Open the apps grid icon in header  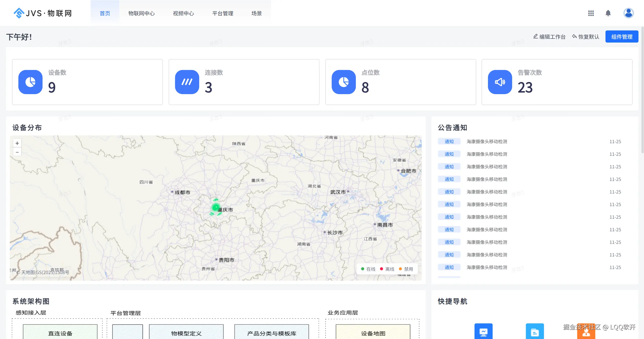591,13
